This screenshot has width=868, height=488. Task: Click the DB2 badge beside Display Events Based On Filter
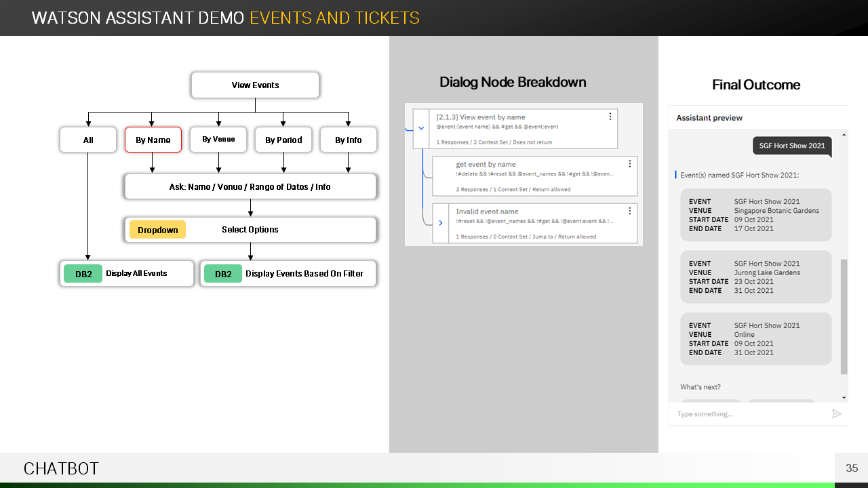223,274
